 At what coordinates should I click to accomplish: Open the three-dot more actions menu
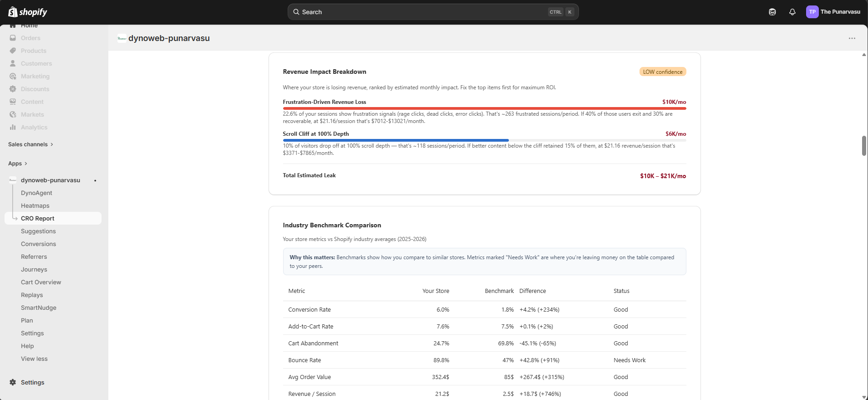852,38
